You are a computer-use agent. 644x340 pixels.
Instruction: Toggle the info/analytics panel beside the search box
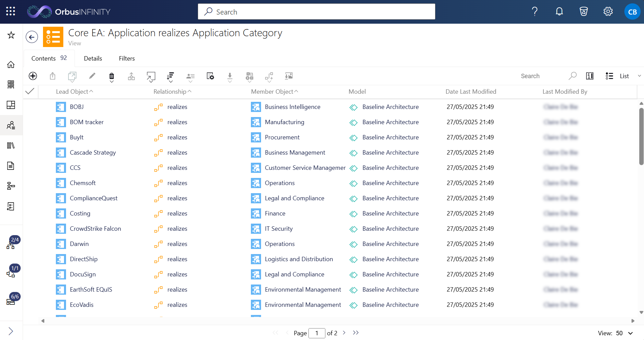(x=589, y=76)
